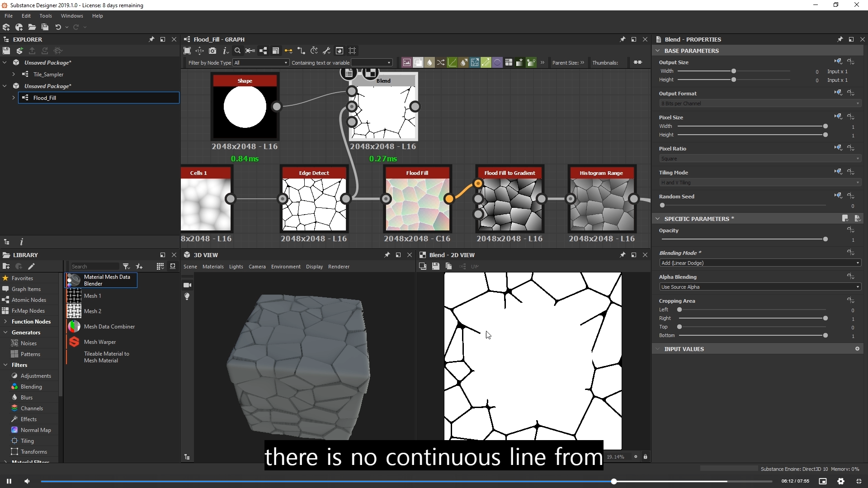
Task: Click the fit graph to view icon
Action: tap(187, 51)
